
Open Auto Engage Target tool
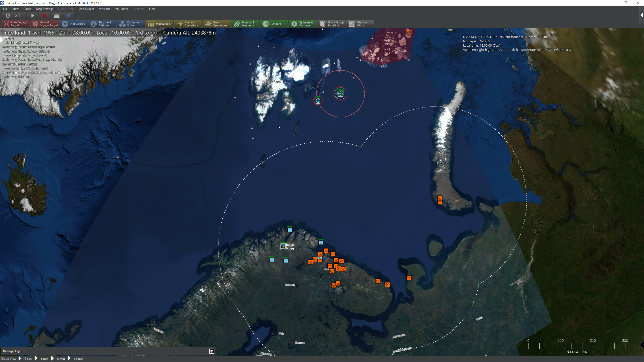coord(16,24)
